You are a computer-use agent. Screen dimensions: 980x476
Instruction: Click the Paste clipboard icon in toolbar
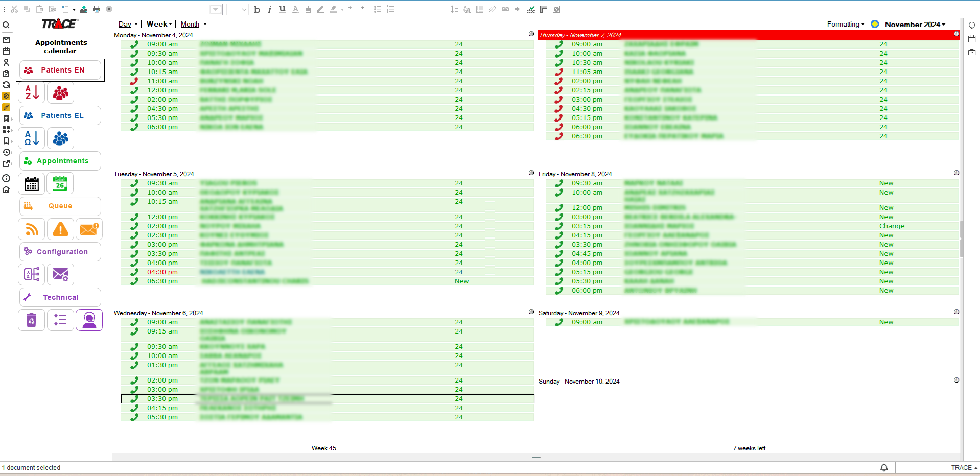(x=40, y=9)
